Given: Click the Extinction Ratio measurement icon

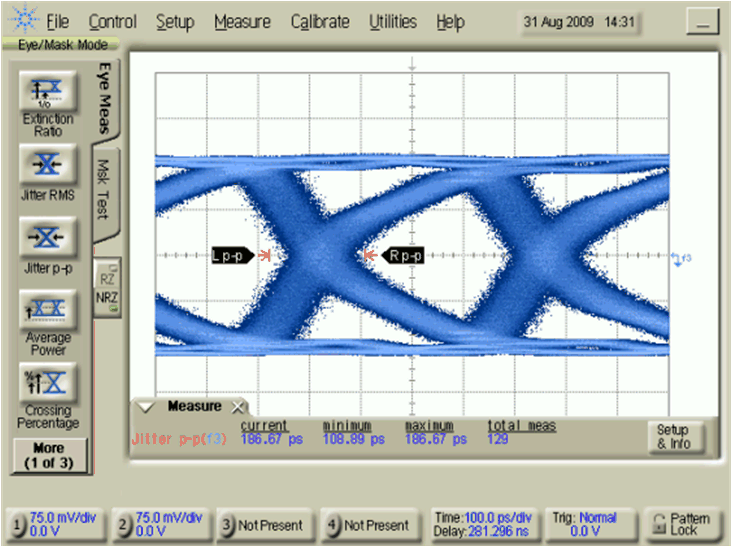Looking at the screenshot, I should [48, 91].
